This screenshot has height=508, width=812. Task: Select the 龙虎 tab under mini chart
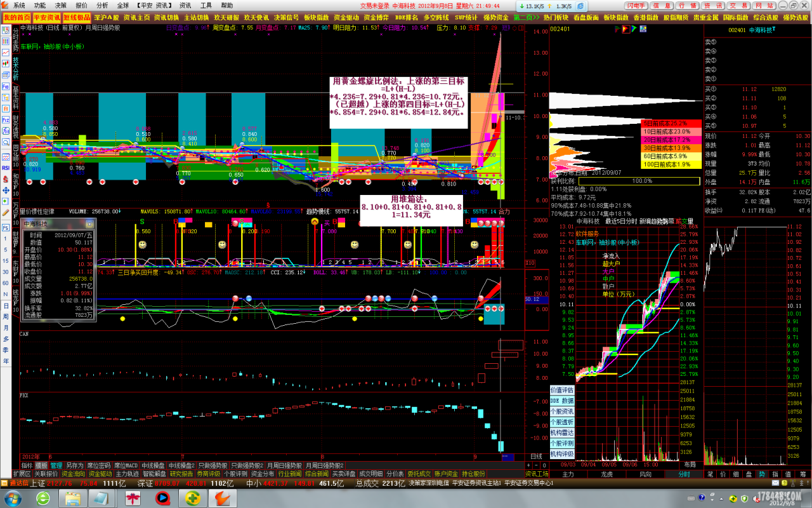pos(606,474)
